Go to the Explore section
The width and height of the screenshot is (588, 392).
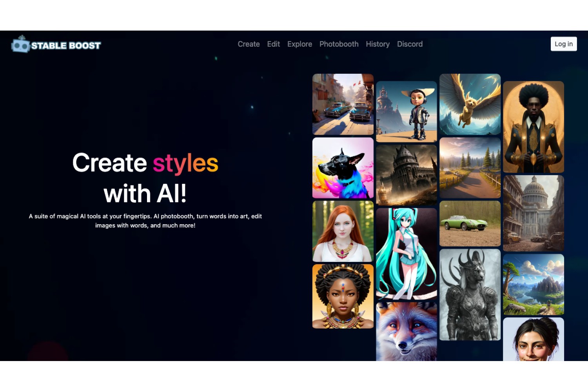point(299,44)
